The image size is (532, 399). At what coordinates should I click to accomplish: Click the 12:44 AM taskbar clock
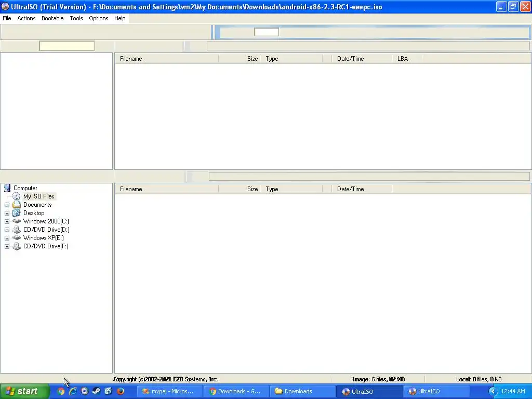point(513,391)
